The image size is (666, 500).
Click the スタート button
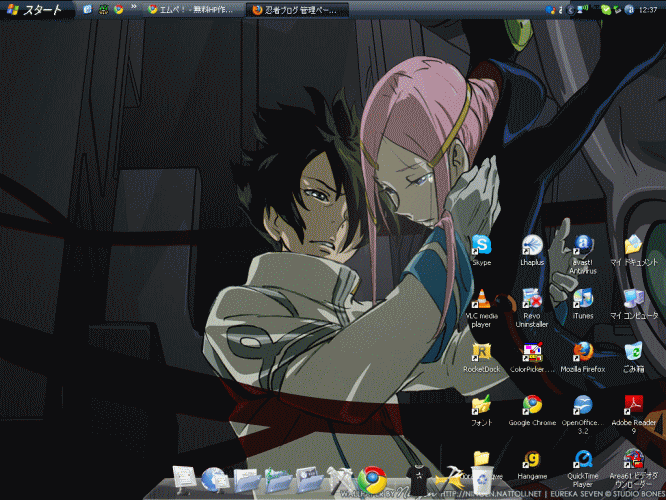click(x=35, y=9)
